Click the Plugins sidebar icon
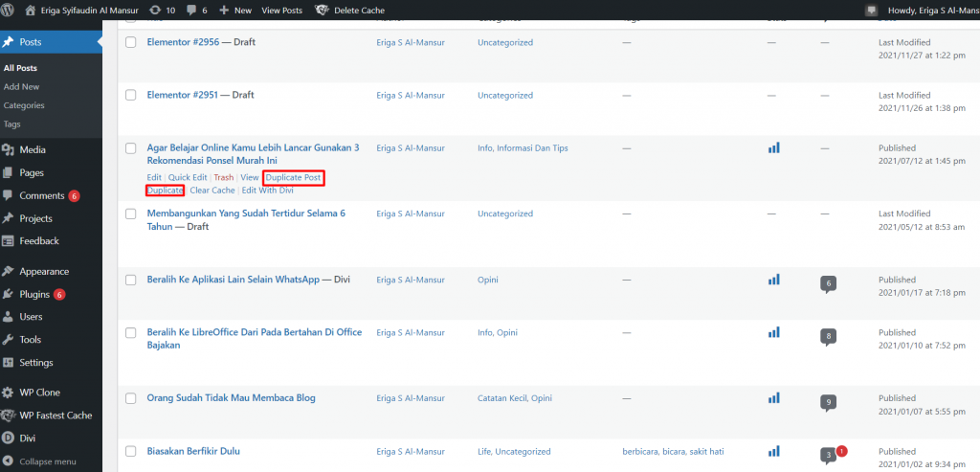 [x=9, y=295]
